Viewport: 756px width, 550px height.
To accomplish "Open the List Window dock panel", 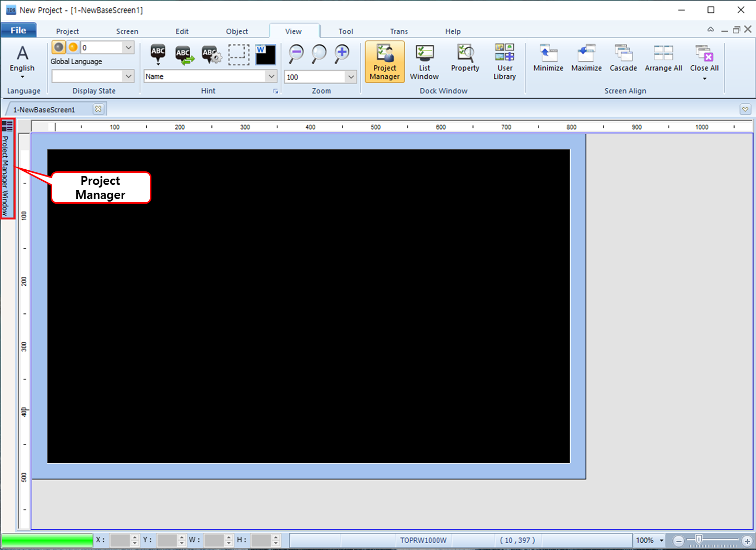I will click(424, 62).
